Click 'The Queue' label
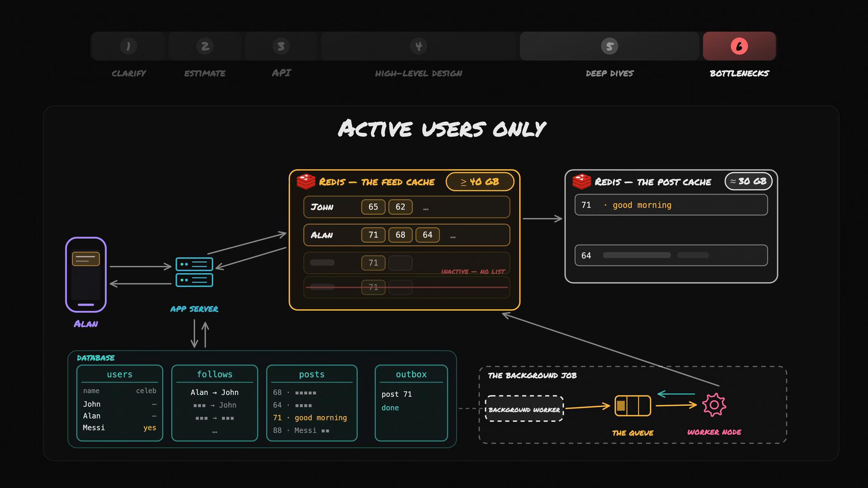Viewport: 868px width, 488px height. point(633,433)
